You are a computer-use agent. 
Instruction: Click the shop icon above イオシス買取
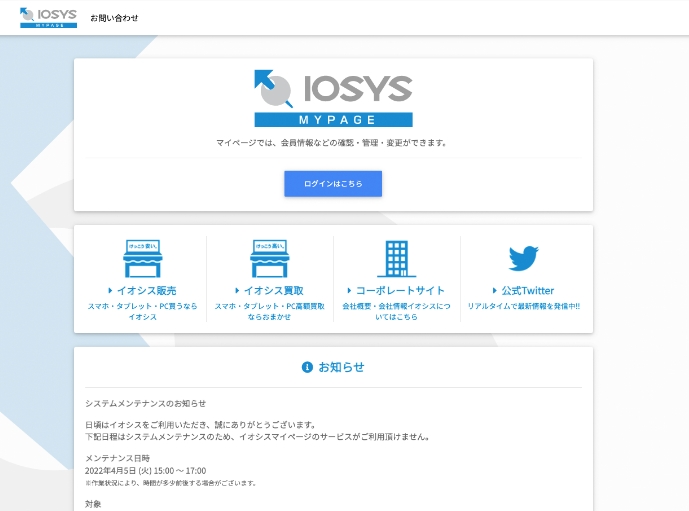pyautogui.click(x=269, y=258)
